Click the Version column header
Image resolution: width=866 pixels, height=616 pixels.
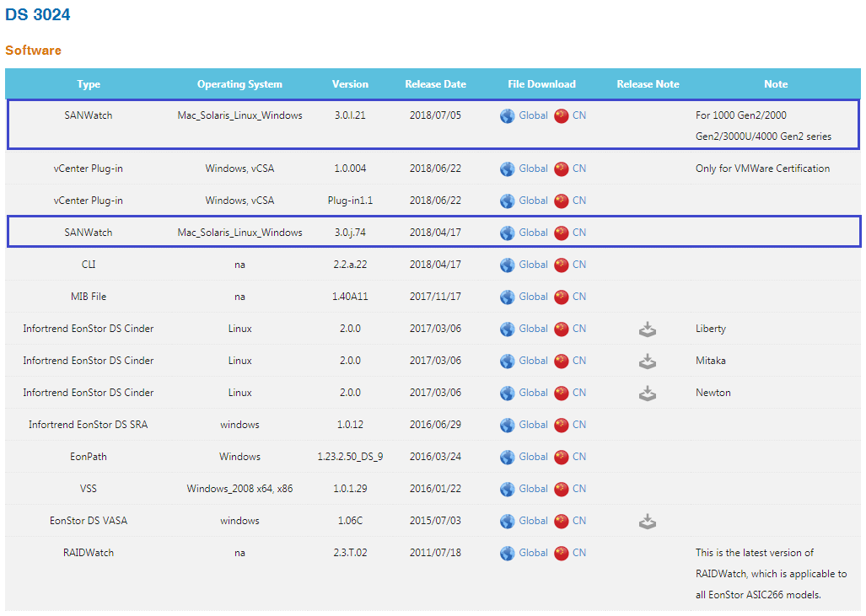click(x=350, y=84)
